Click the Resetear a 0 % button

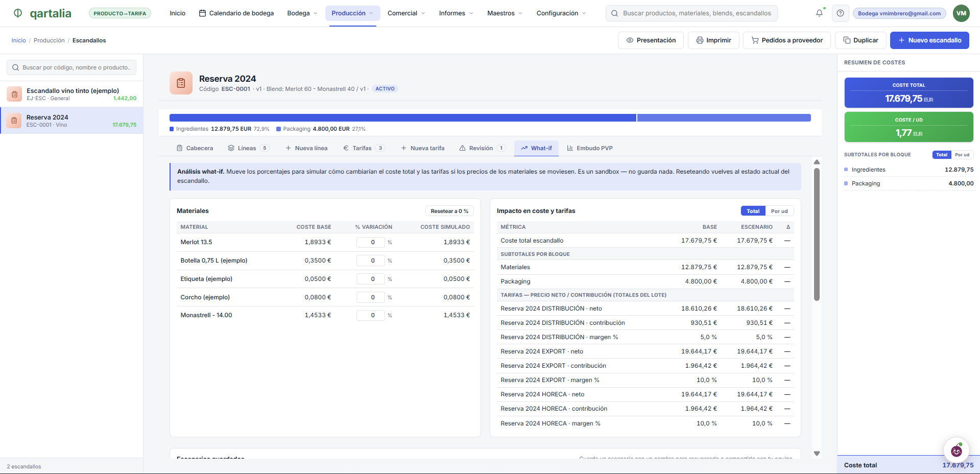pyautogui.click(x=449, y=211)
